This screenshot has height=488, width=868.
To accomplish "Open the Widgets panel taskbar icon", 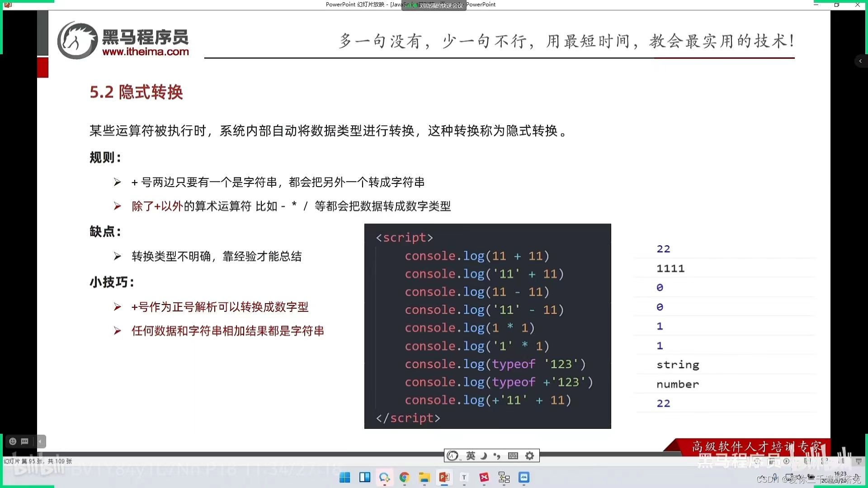I will pos(364,478).
